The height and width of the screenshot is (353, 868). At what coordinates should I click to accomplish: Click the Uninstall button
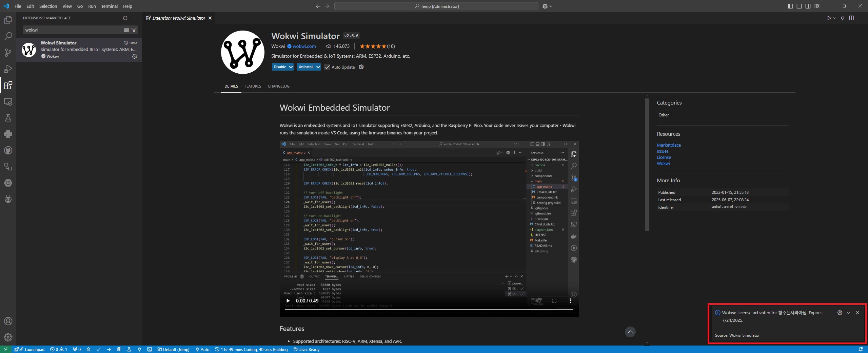[306, 67]
